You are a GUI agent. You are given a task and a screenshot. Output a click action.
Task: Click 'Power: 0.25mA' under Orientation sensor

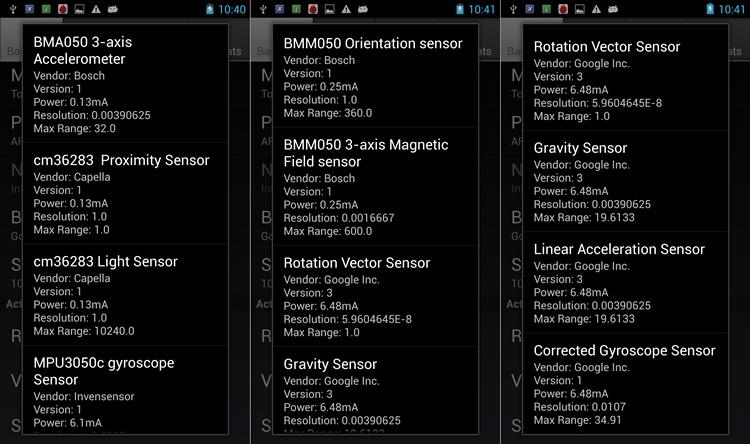coord(320,87)
